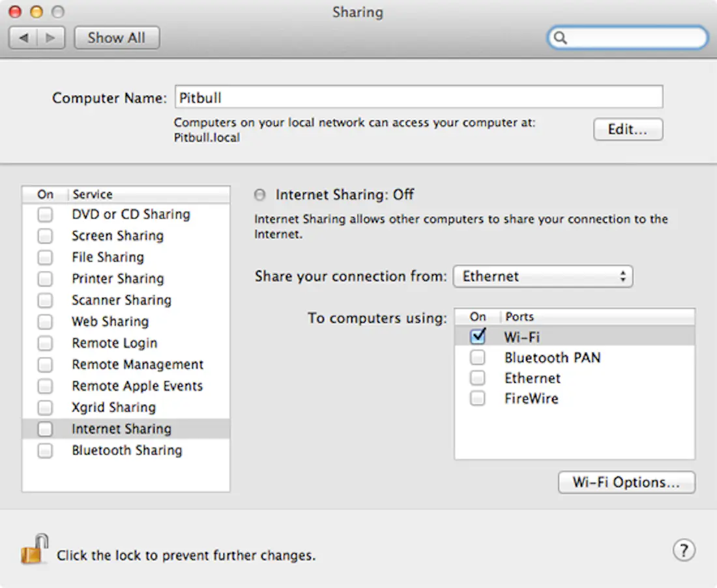
Task: Go back using the left navigation arrow
Action: (x=23, y=37)
